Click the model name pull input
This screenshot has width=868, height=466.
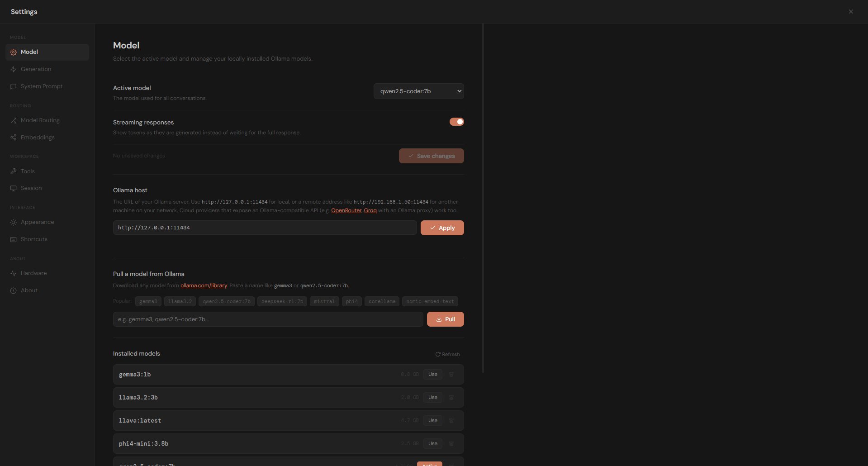coord(268,319)
